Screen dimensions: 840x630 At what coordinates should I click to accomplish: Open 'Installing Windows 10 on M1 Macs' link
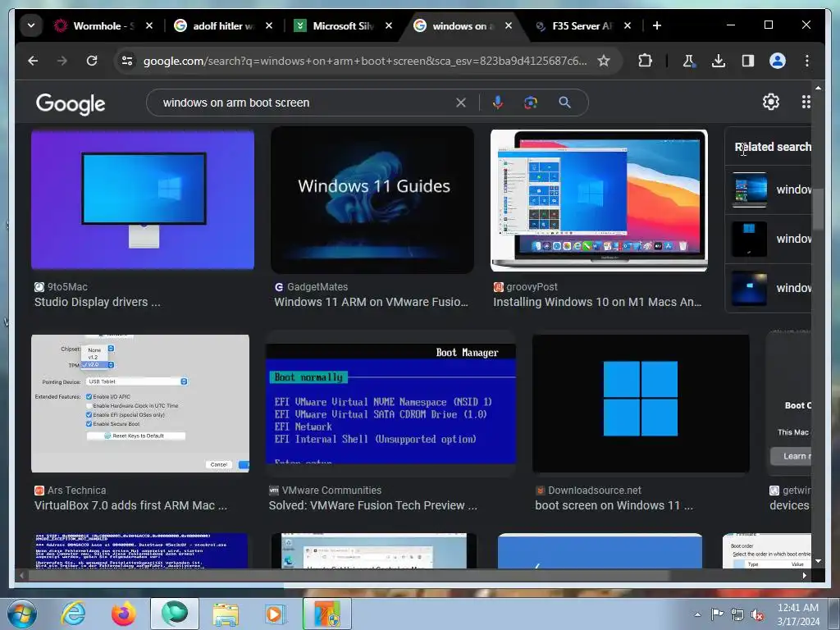tap(597, 302)
